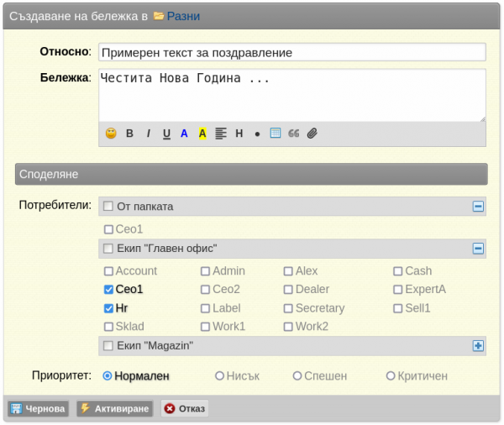Attach a file using the paperclip icon
This screenshot has height=425, width=504.
tap(312, 134)
